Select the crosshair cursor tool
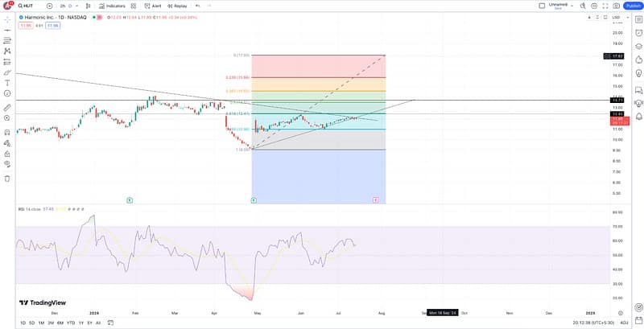This screenshot has width=644, height=329. click(7, 19)
